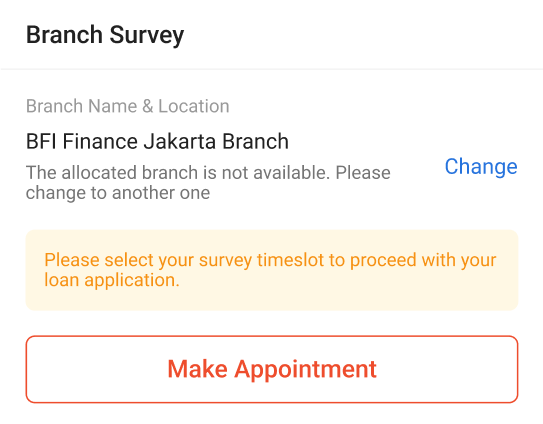Tap the BFI text in the branch name

(x=41, y=142)
